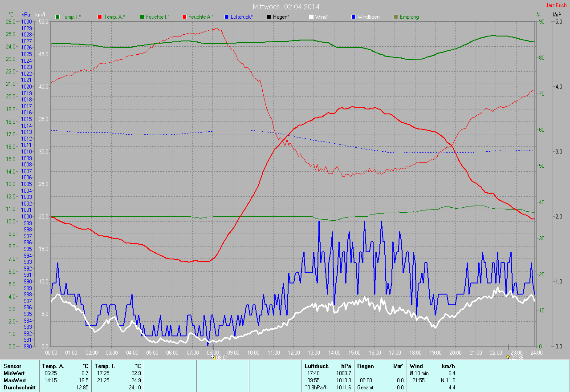Select the 'Temp. I.*' legend label
The width and height of the screenshot is (570, 392).
[71, 17]
